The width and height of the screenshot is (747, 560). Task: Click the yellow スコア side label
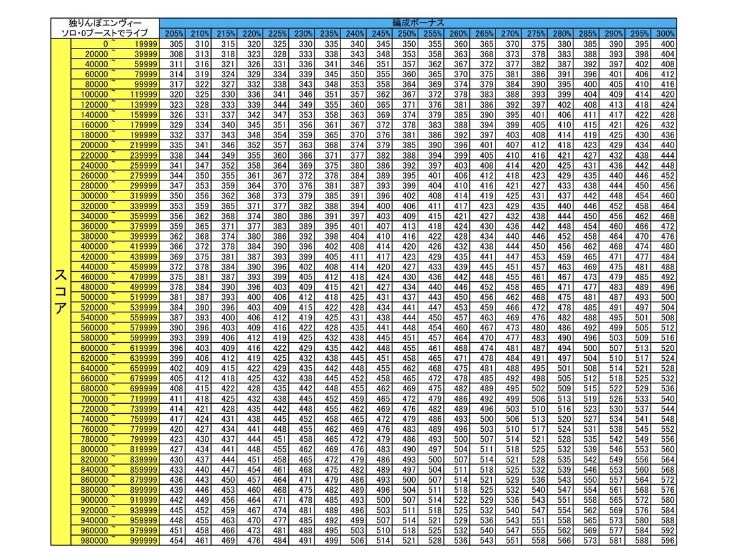coord(61,291)
